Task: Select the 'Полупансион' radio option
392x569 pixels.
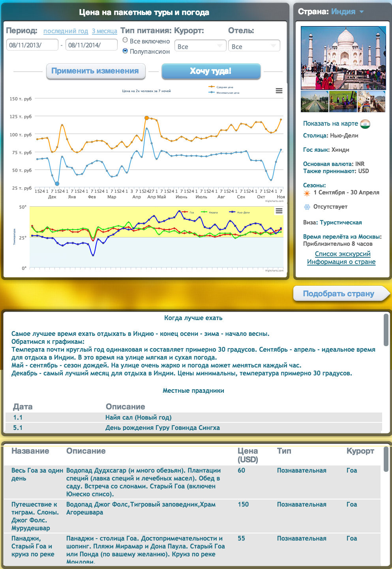Action: coord(125,51)
